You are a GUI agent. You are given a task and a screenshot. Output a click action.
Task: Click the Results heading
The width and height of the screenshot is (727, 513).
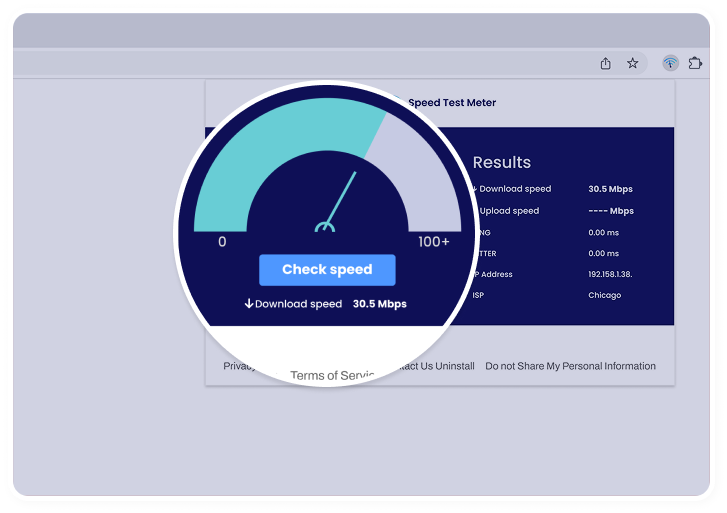coord(501,163)
